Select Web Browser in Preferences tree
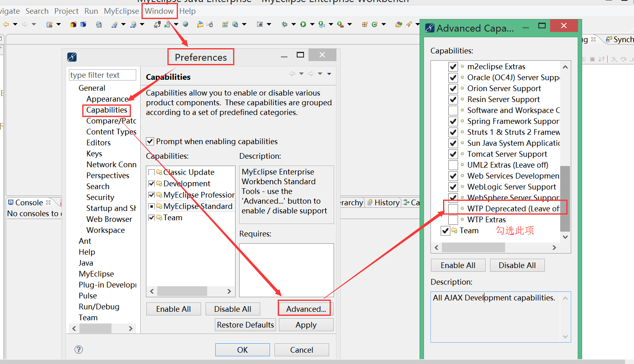The height and width of the screenshot is (364, 634). [x=109, y=219]
